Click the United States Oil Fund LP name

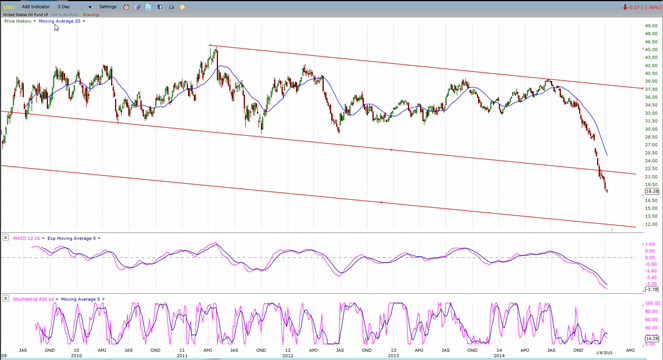[25, 15]
